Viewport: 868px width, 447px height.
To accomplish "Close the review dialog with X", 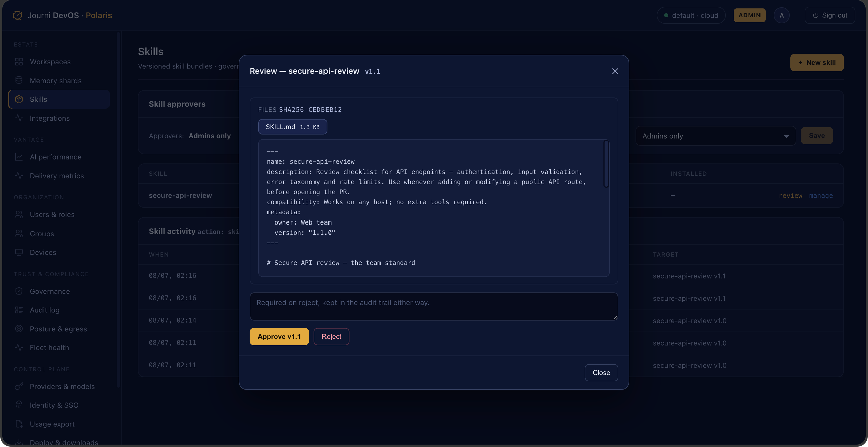I will [615, 71].
